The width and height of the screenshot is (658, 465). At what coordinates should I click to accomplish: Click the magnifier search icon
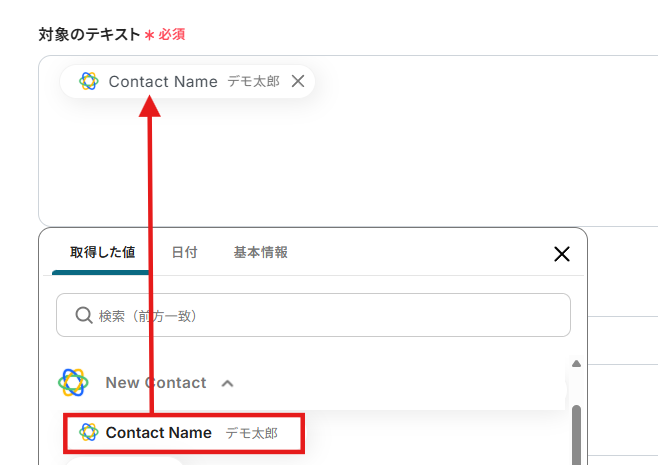coord(84,315)
